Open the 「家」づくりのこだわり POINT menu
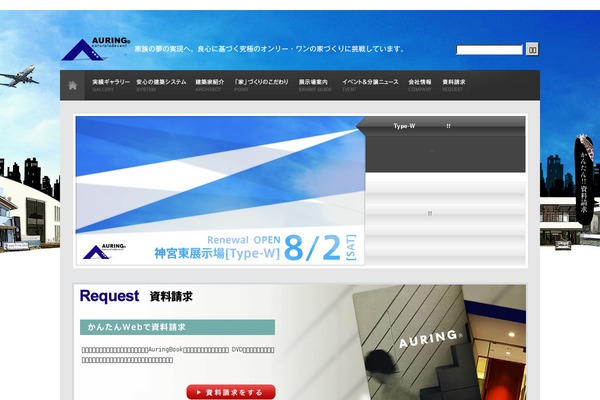600x400 pixels. [261, 85]
